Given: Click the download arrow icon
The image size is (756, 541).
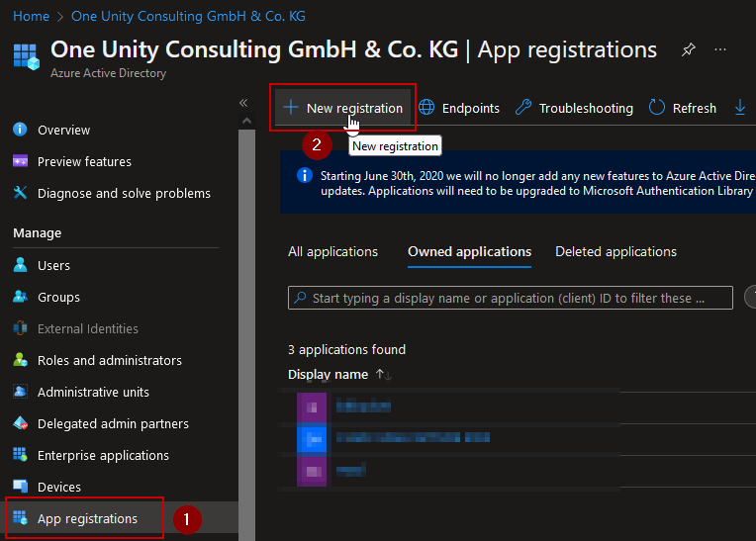Looking at the screenshot, I should pyautogui.click(x=740, y=107).
